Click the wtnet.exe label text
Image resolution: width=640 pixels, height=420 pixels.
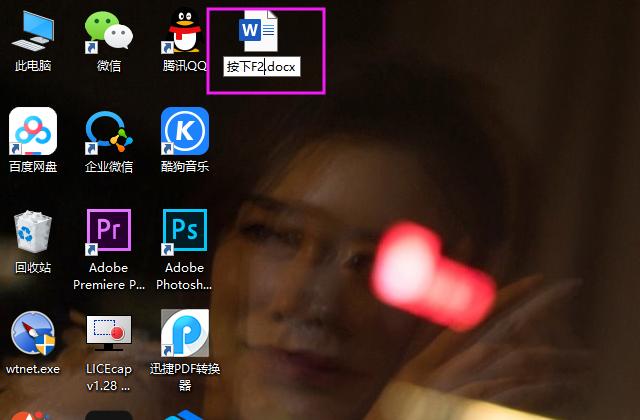[x=33, y=369]
